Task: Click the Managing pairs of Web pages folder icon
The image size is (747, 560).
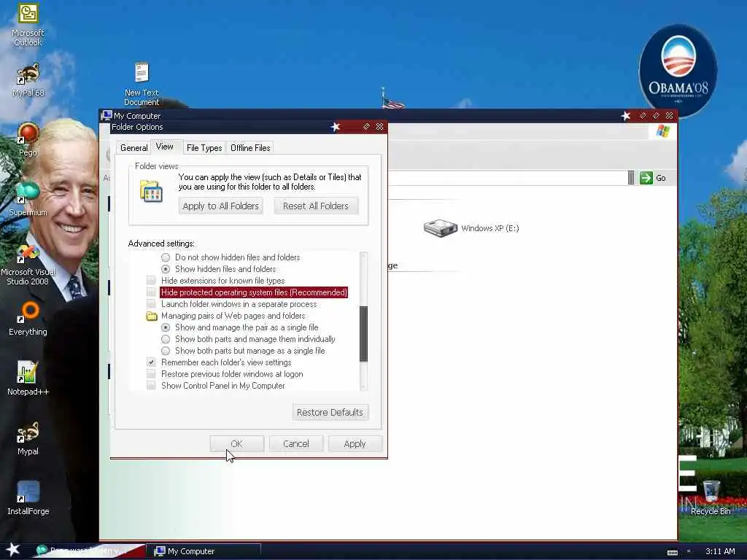Action: tap(152, 316)
